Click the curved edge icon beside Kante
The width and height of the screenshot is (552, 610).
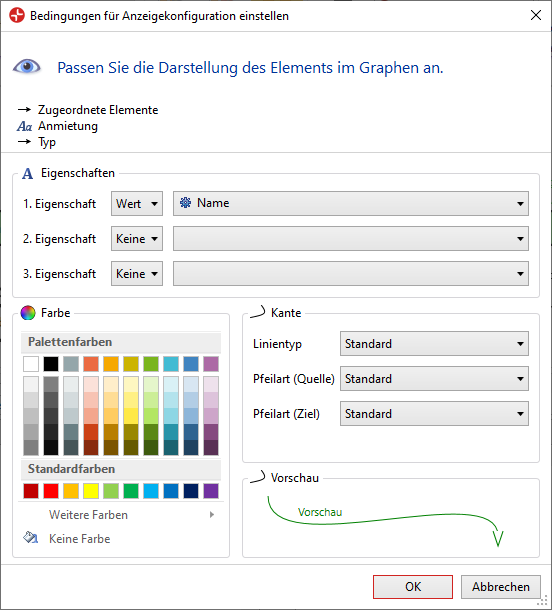pos(258,312)
